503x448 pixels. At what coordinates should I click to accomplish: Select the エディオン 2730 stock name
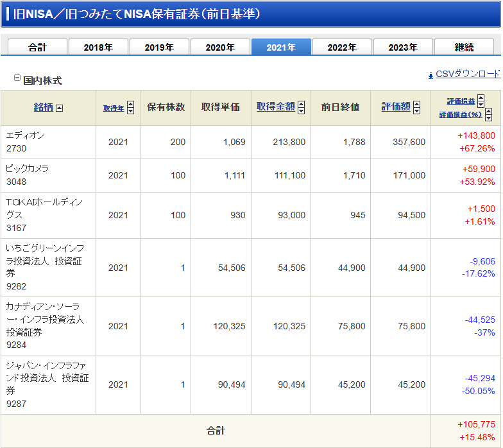[x=26, y=142]
